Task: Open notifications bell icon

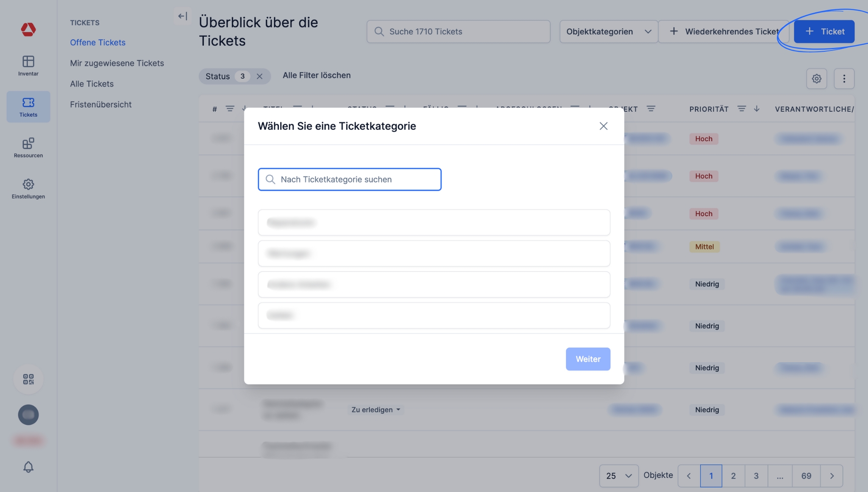Action: point(28,467)
